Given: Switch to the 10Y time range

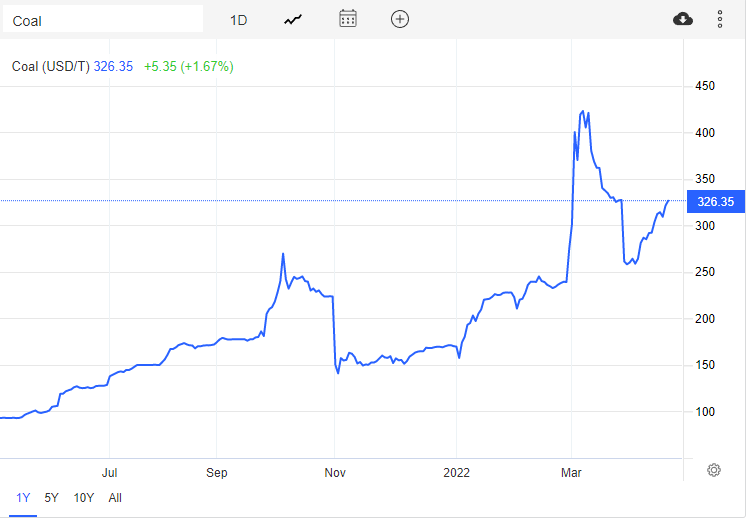Looking at the screenshot, I should (84, 497).
